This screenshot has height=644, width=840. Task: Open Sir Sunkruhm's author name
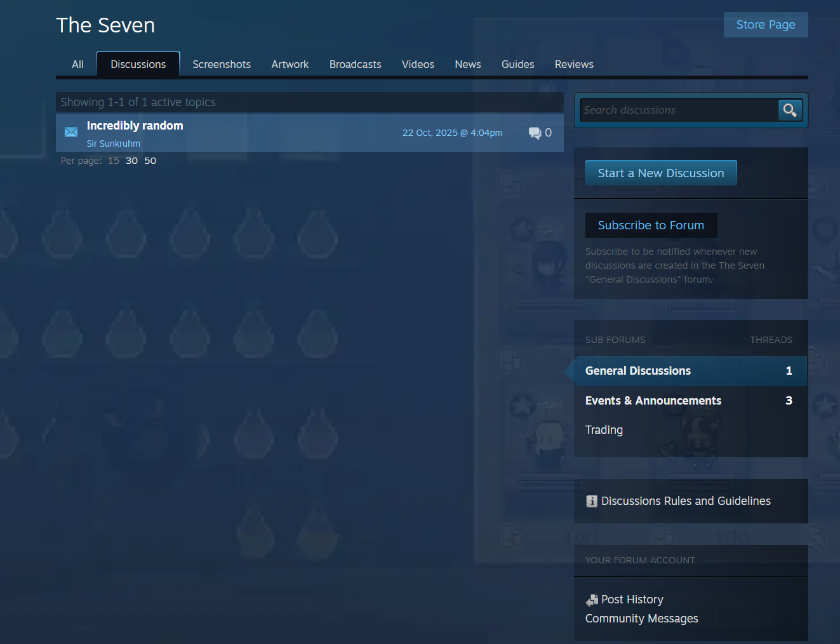114,144
